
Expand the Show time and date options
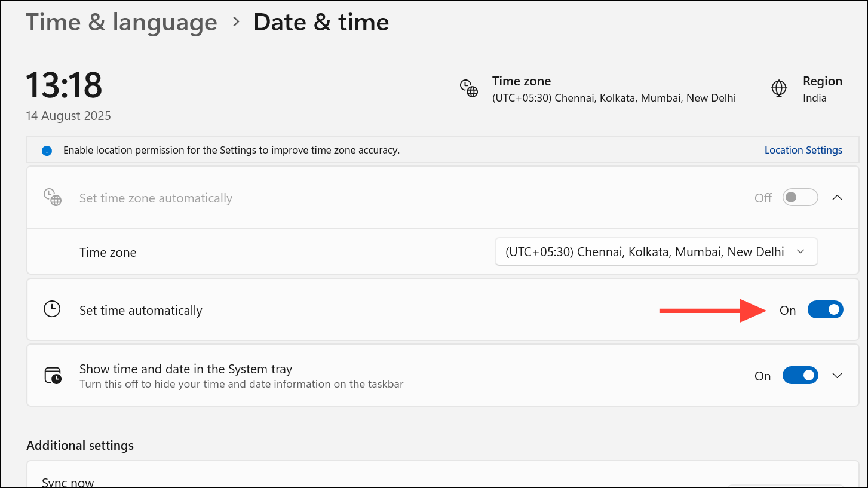pyautogui.click(x=838, y=376)
